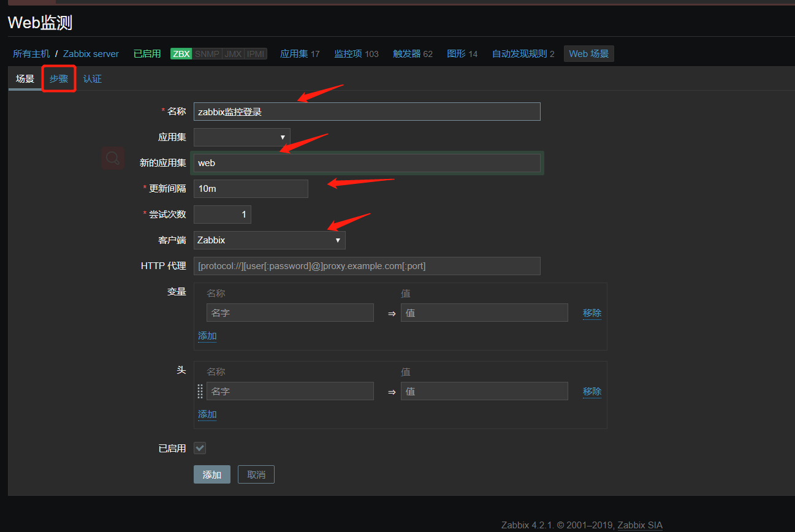Click the ZBX availability badge
This screenshot has width=795, height=532.
point(181,54)
